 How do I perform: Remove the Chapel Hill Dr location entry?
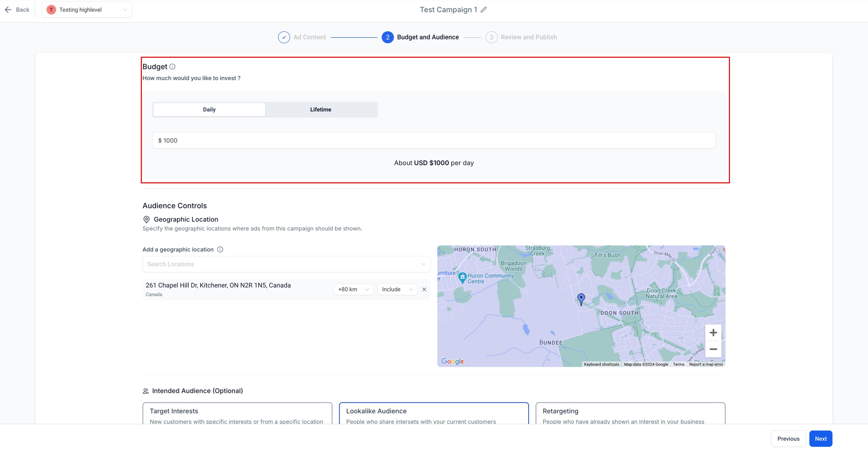[424, 289]
